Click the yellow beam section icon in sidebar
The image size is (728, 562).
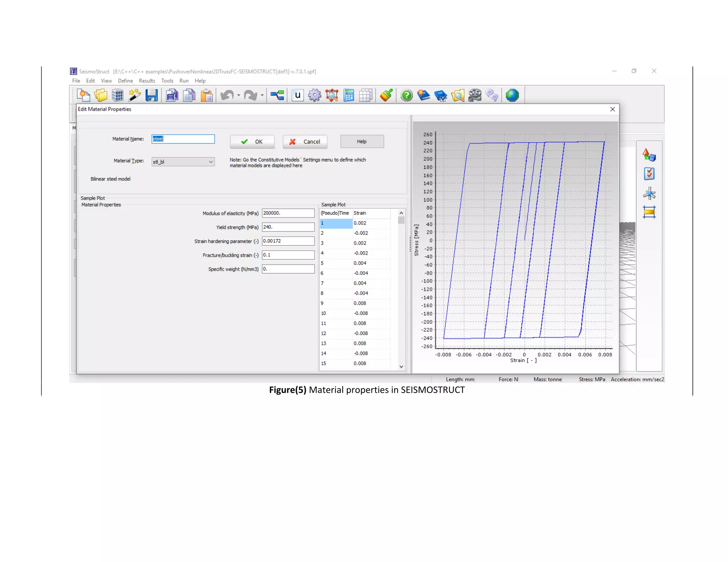(649, 212)
